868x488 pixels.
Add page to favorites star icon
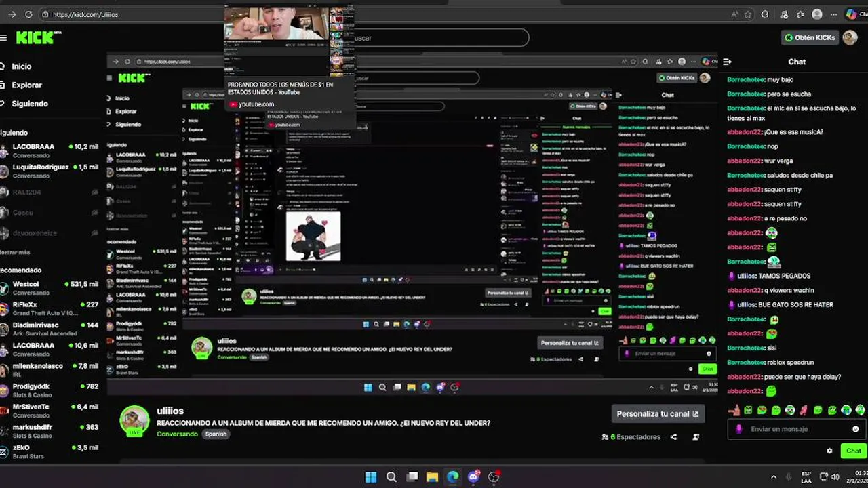pos(748,14)
